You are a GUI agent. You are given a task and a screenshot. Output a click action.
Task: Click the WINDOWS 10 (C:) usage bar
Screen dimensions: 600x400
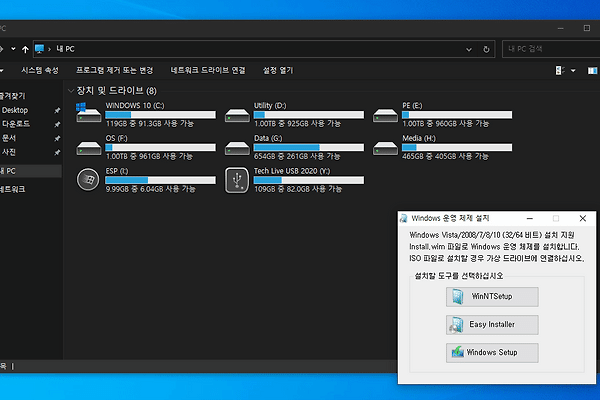tap(160, 115)
